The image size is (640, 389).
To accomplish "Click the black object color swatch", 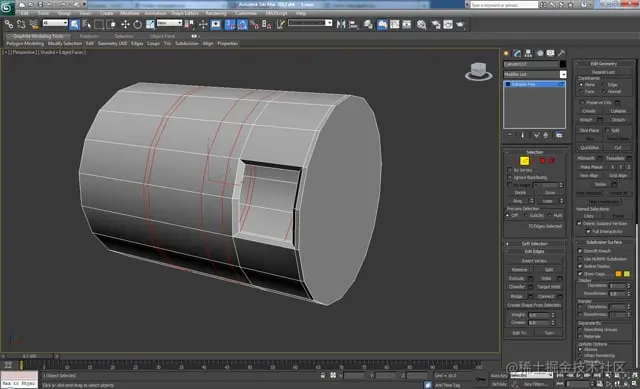I will 563,64.
